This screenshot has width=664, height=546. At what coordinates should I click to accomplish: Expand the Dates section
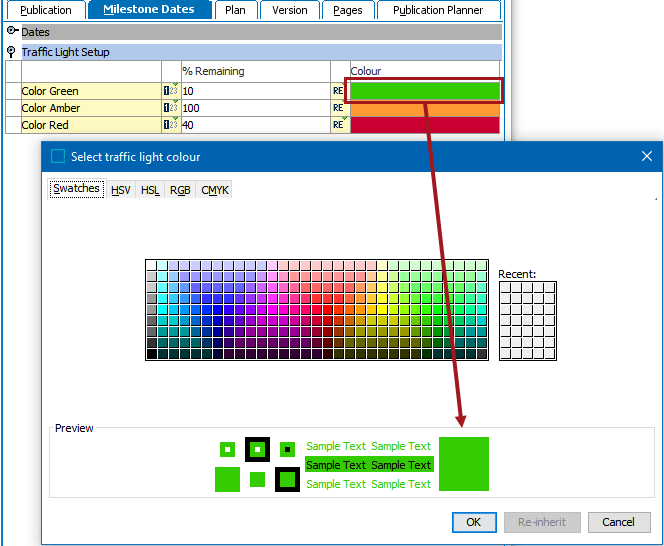[12, 32]
